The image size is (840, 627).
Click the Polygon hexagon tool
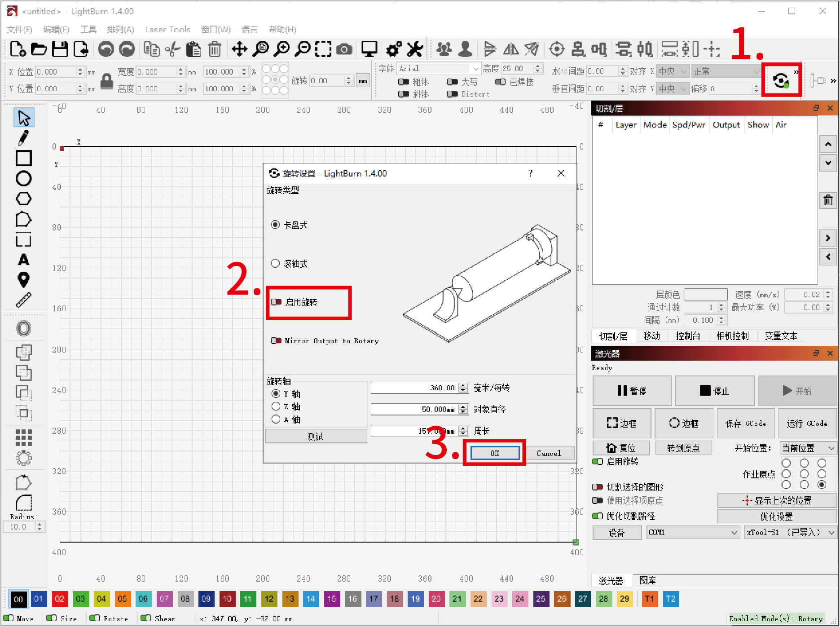(x=23, y=199)
